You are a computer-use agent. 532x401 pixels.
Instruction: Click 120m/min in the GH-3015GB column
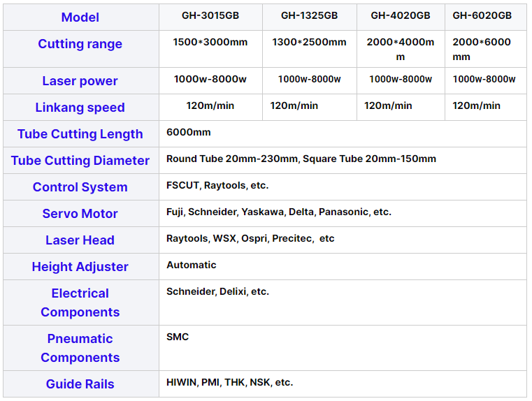tap(210, 105)
